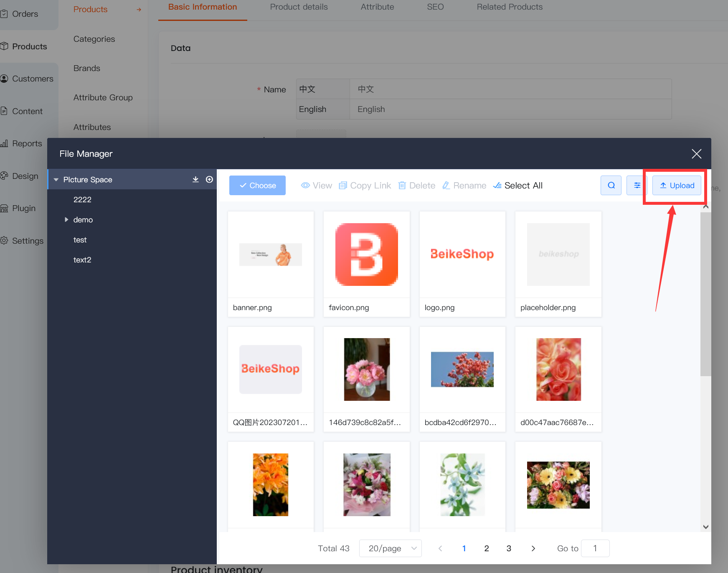
Task: Open the filter/sort settings icon
Action: 637,185
